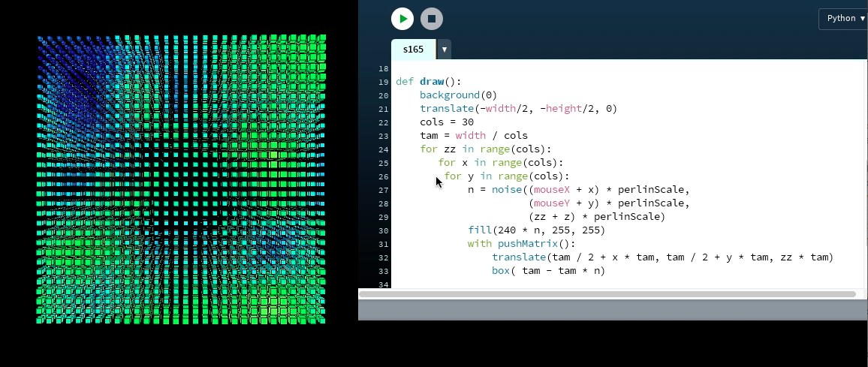
Task: Stop the running sketch
Action: pos(432,19)
